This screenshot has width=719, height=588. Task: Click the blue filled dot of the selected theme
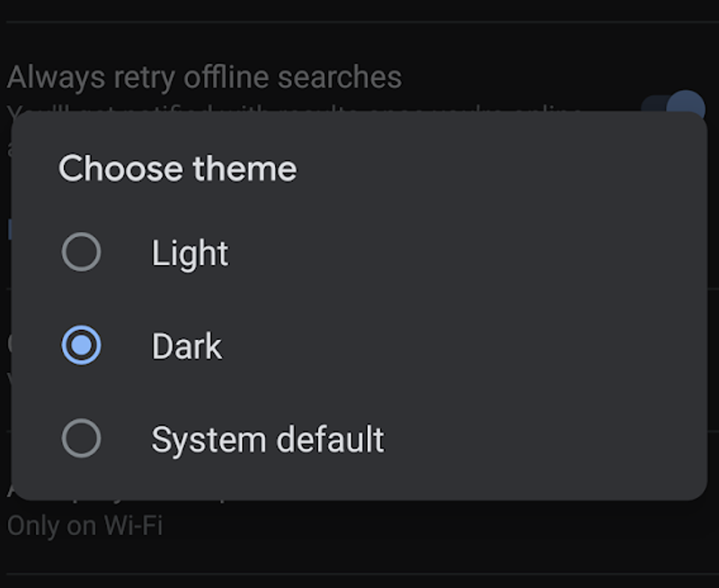(x=81, y=346)
